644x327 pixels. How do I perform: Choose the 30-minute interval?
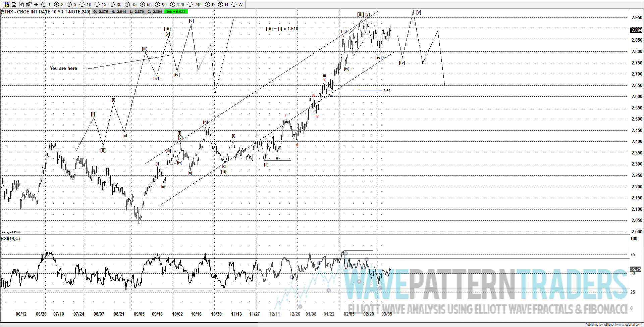click(115, 4)
